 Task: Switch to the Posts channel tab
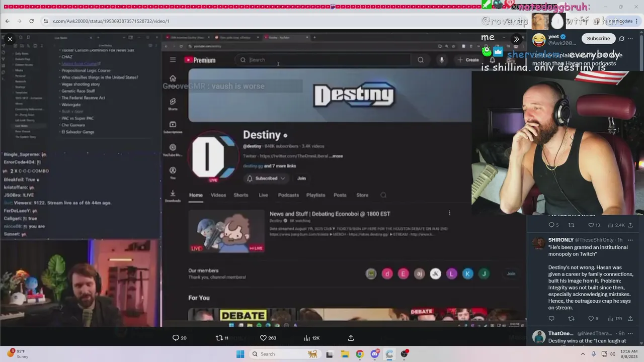(x=340, y=195)
